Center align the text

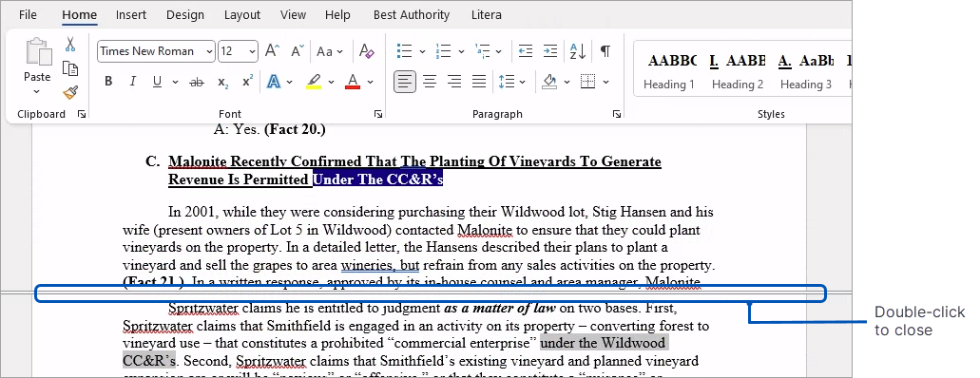[430, 82]
